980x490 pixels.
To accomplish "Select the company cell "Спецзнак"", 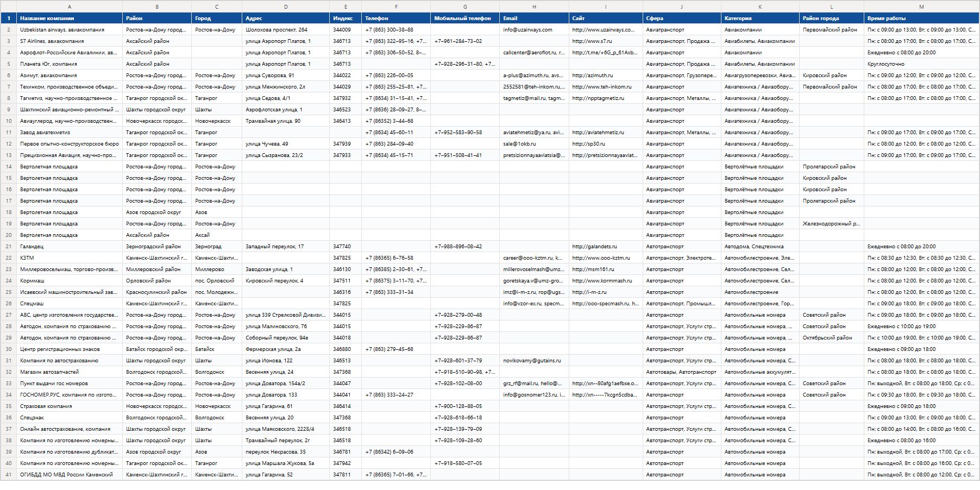I will pyautogui.click(x=70, y=418).
